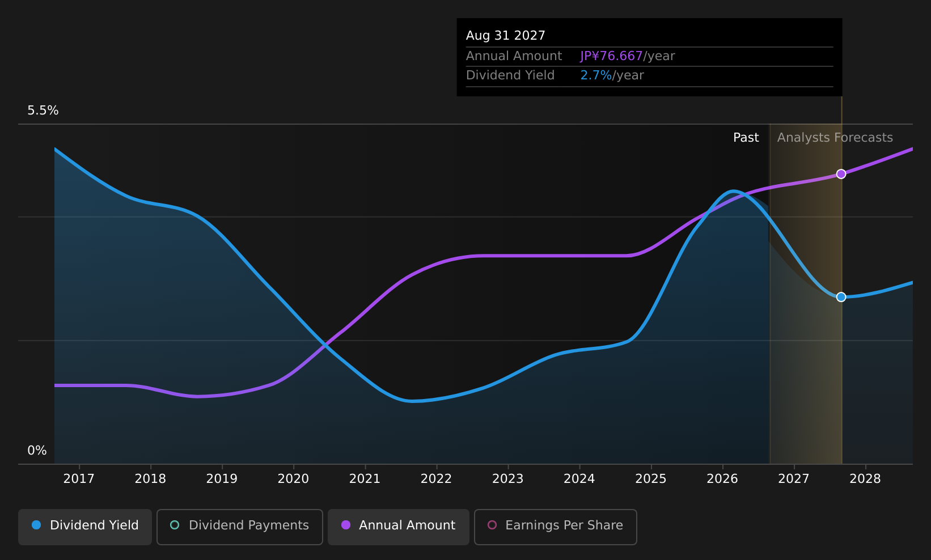Image resolution: width=931 pixels, height=560 pixels.
Task: Select the blue data point marker on Dividend Yield line
Action: tap(841, 297)
